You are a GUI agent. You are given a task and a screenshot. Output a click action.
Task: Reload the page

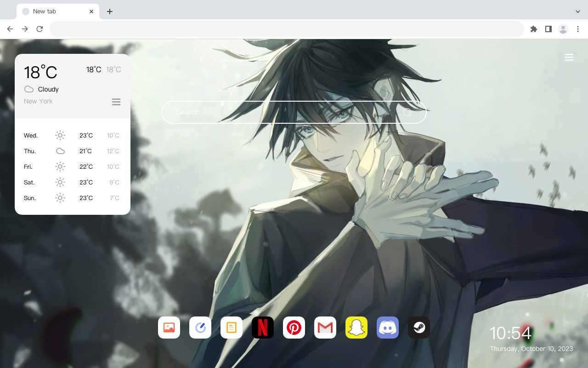pos(40,29)
